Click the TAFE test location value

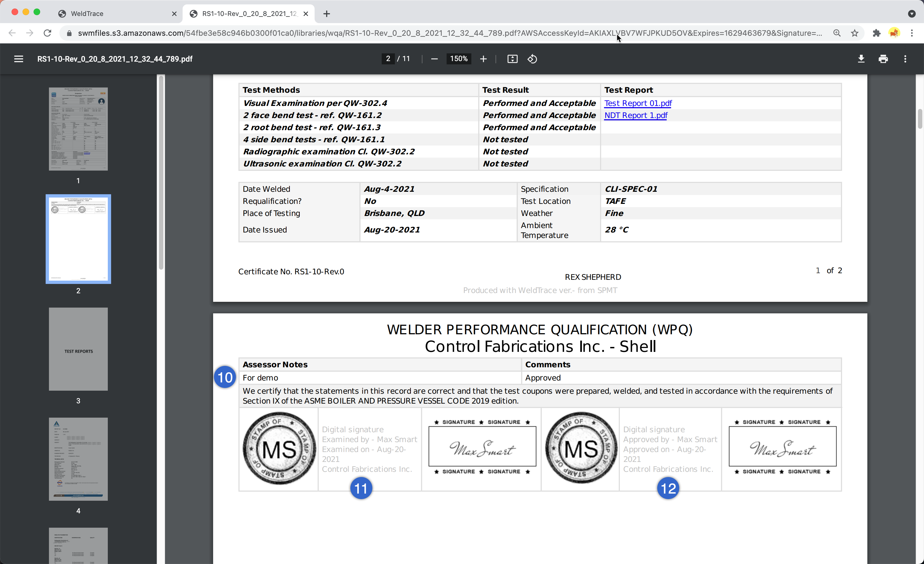point(615,201)
